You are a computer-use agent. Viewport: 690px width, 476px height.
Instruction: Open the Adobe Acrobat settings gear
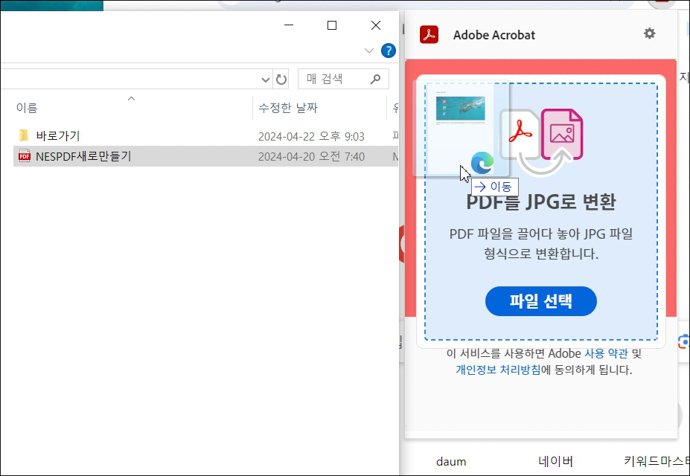pos(649,33)
